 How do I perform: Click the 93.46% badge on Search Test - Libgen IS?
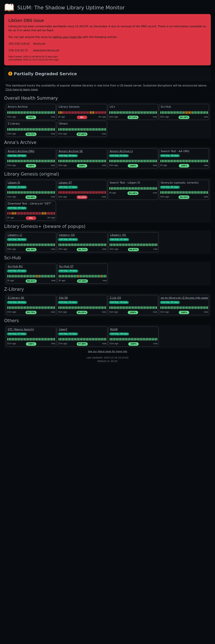click(x=133, y=193)
